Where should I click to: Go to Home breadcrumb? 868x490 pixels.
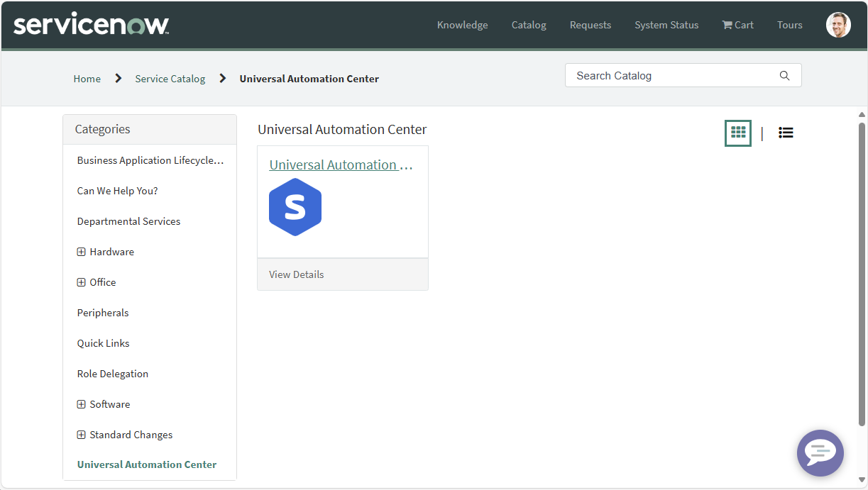coord(87,79)
